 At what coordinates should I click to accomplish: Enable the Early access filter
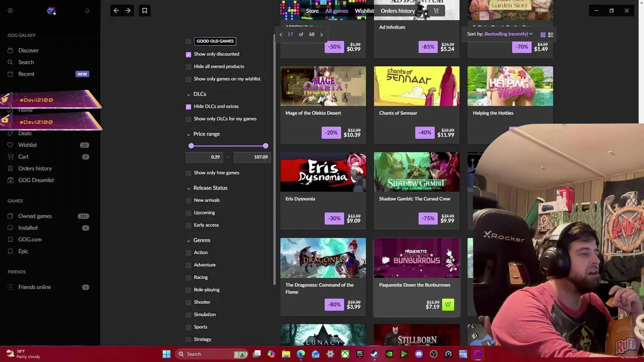pos(189,225)
